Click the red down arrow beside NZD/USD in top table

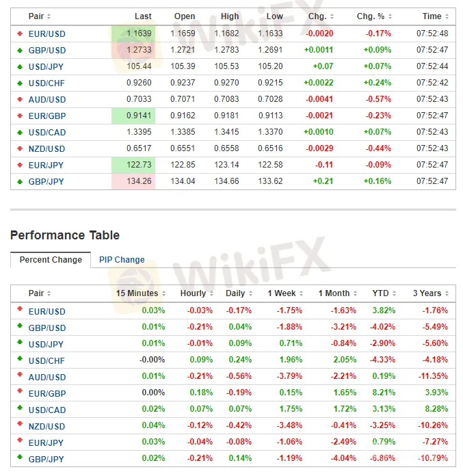19,148
